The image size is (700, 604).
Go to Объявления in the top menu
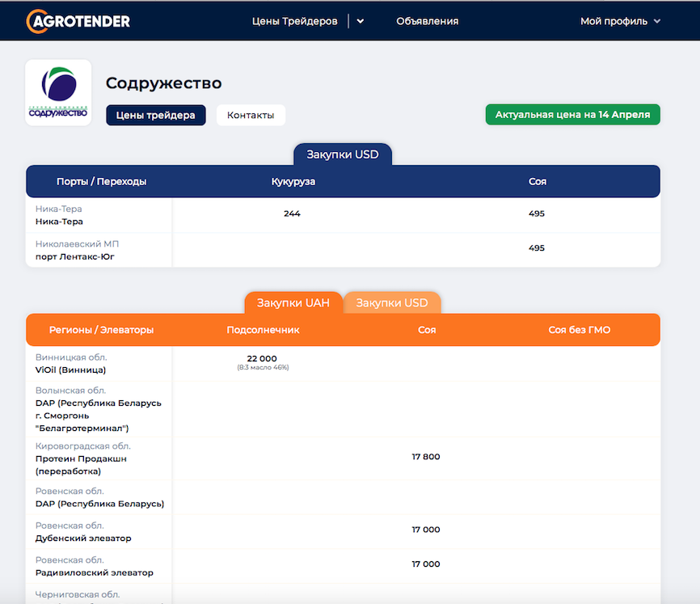427,21
